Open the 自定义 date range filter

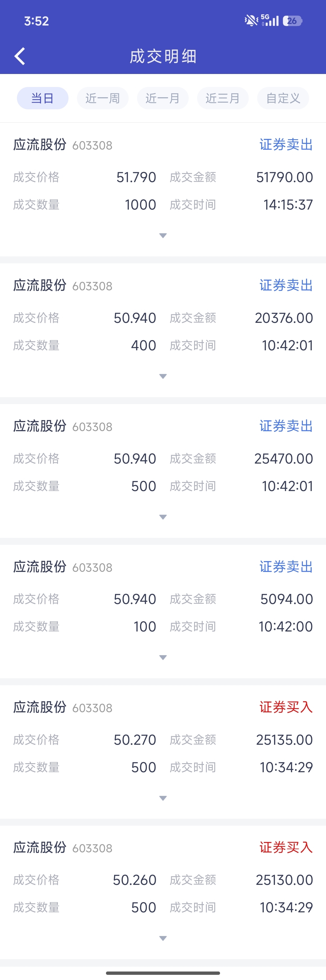(283, 98)
